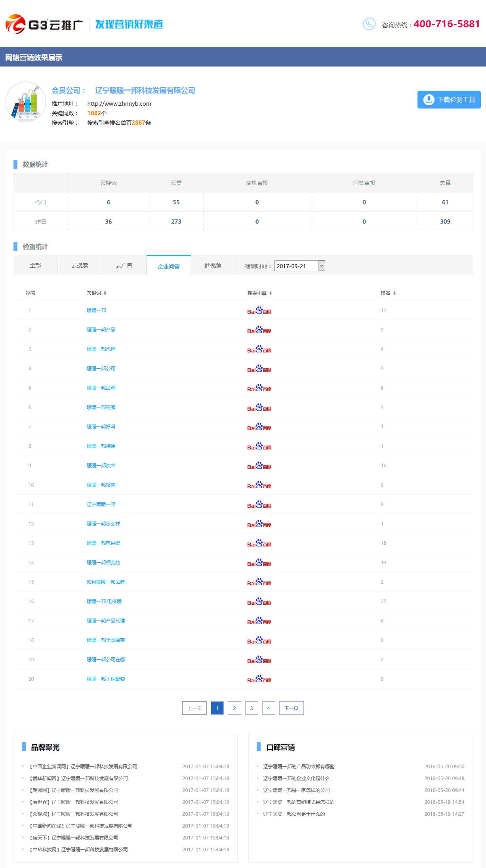Sort by 排名 column arrow
This screenshot has height=868, width=486.
click(x=395, y=293)
